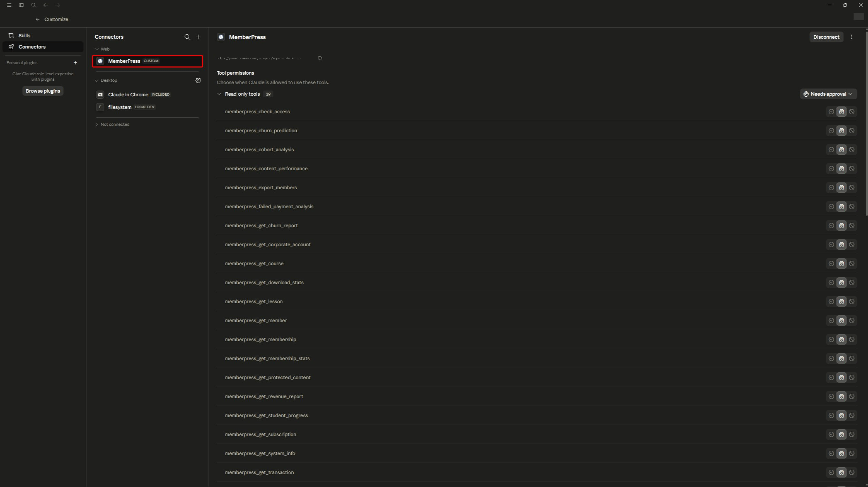
Task: Search connectors with the magnifier icon
Action: (187, 37)
